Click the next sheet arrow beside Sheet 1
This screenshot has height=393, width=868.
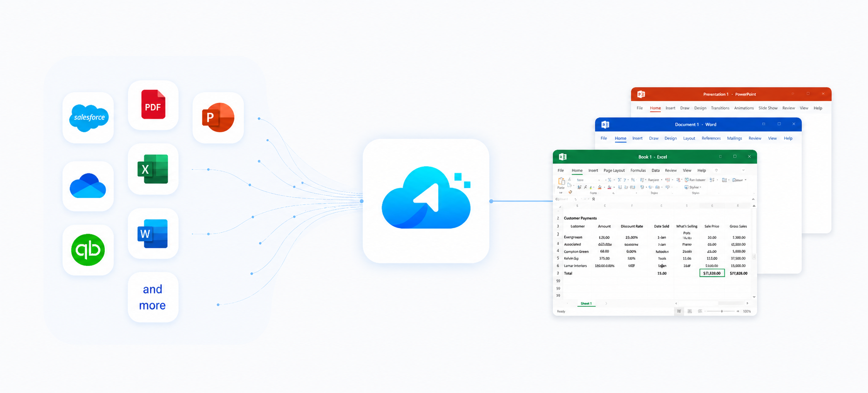606,304
